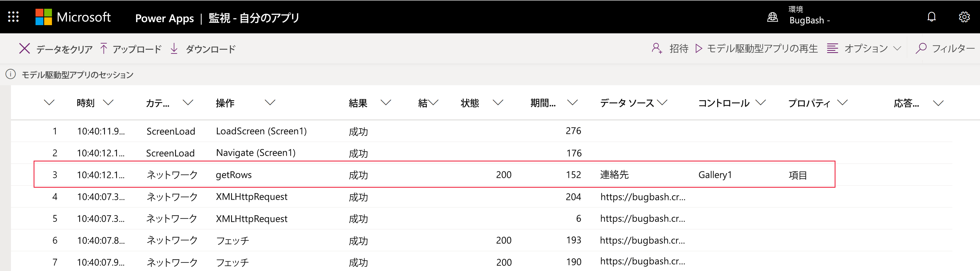Click the Microsoft logo
980x271 pixels.
tap(73, 17)
